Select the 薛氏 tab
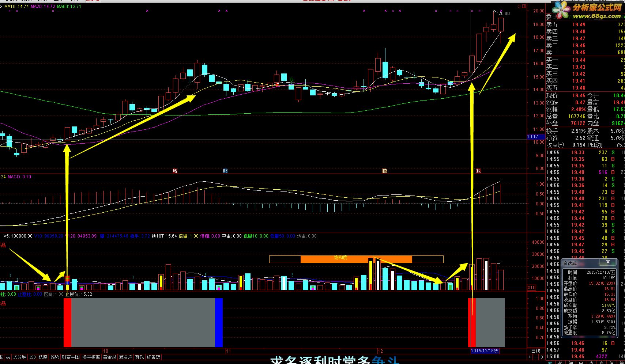The image size is (625, 364). pos(140,357)
